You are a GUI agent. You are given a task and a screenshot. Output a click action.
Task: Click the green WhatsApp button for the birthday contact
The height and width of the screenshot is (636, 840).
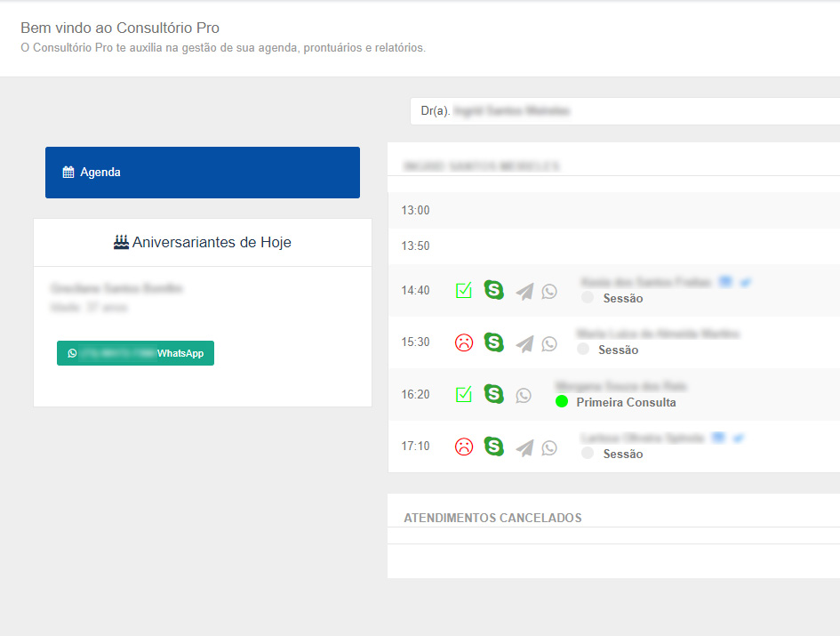[135, 353]
